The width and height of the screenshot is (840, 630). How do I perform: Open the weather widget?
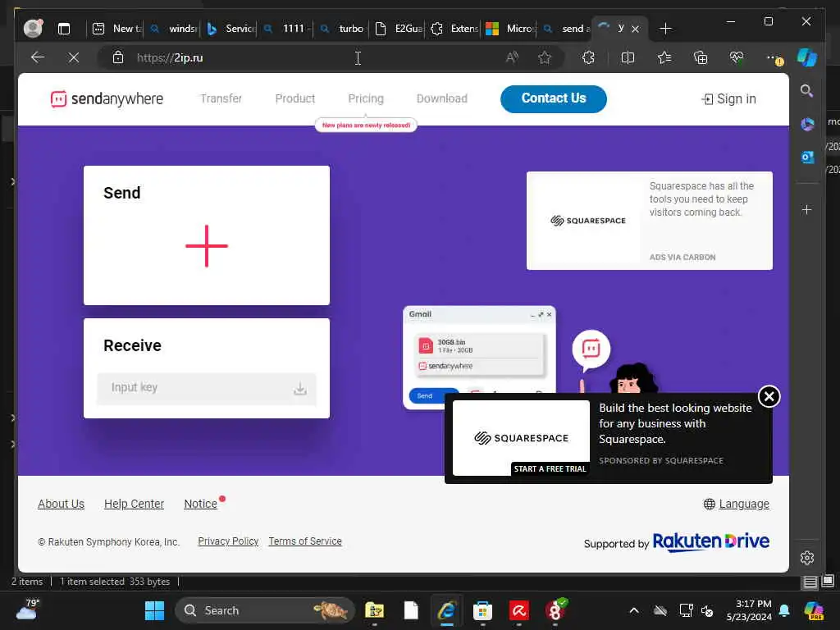27,609
